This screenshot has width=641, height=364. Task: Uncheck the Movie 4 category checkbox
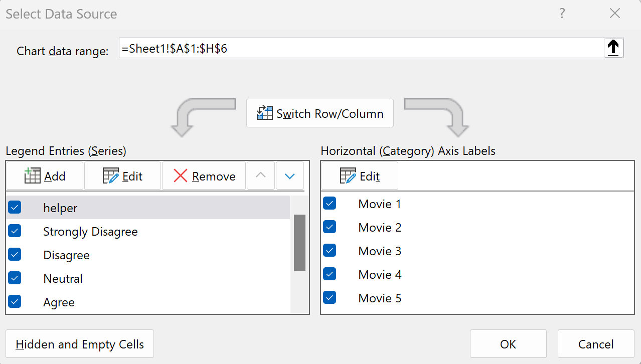pos(330,274)
